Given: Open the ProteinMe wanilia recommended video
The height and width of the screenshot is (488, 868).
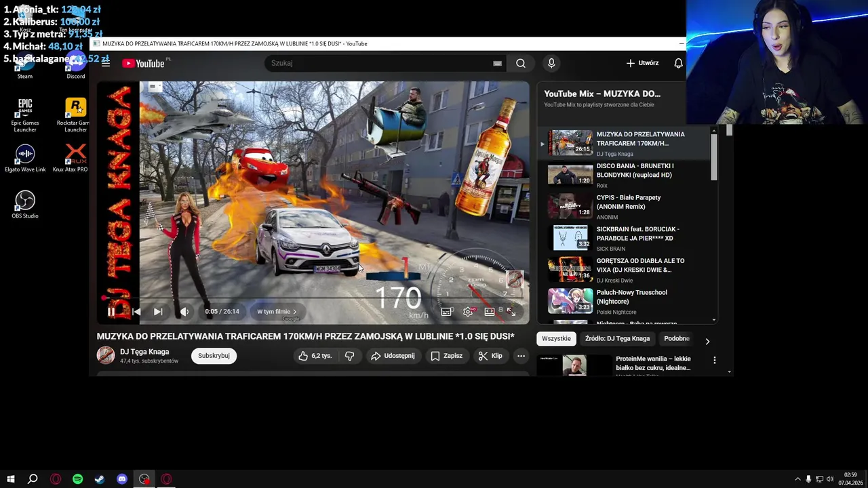Looking at the screenshot, I should (x=653, y=363).
